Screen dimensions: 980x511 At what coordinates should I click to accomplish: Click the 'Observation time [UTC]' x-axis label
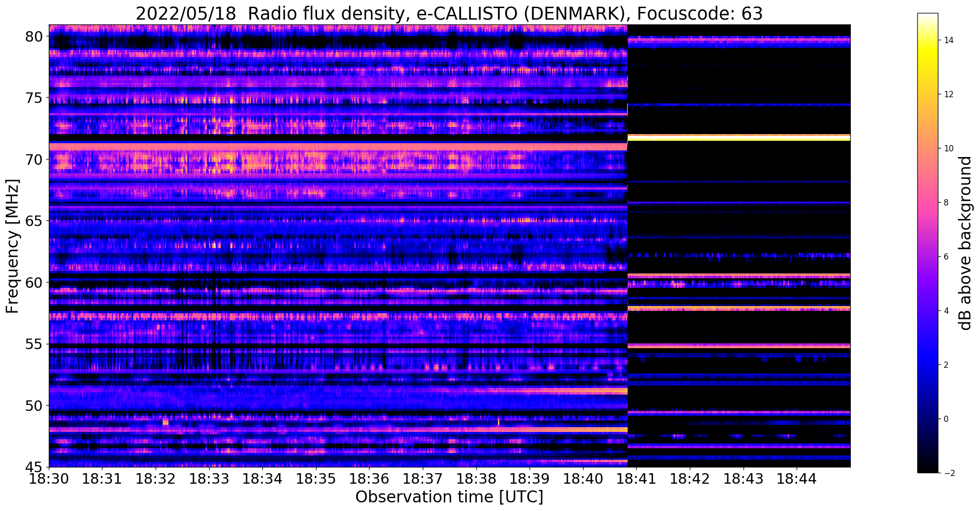[449, 497]
